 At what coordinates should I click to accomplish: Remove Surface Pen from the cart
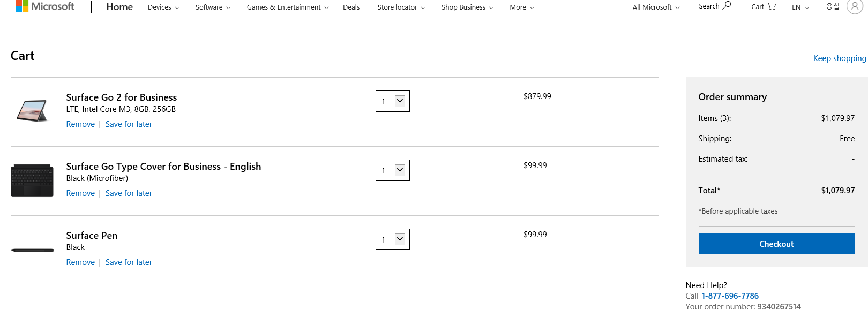tap(80, 262)
